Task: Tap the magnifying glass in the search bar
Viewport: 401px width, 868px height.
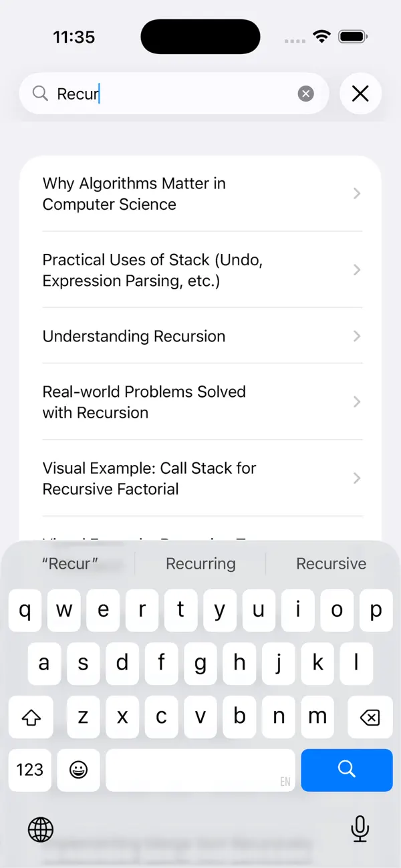Action: (x=40, y=94)
